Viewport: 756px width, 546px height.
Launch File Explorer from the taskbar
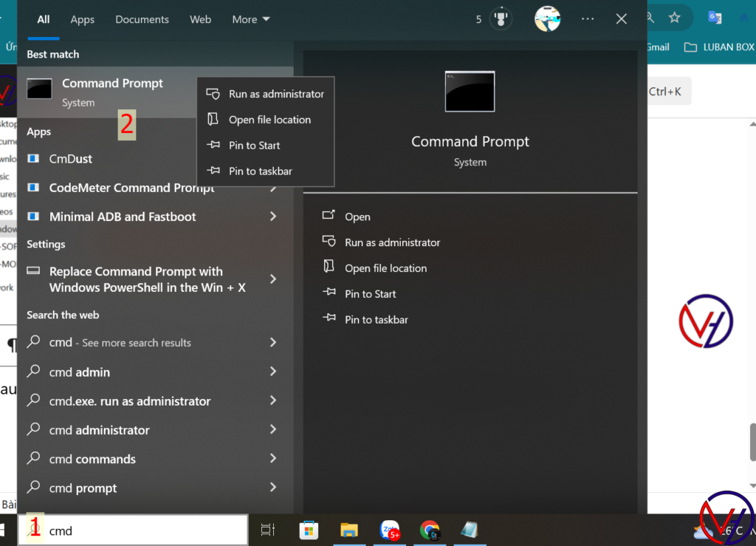(349, 530)
